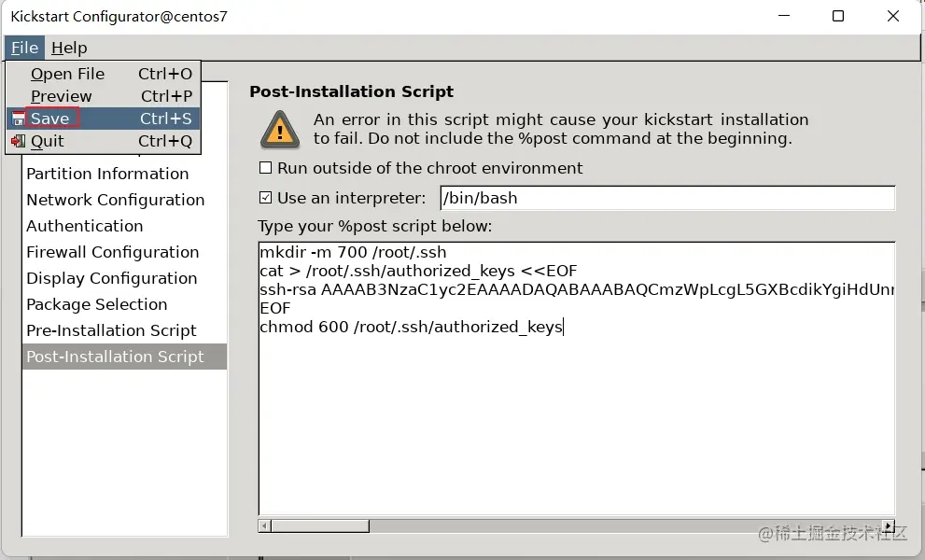Click the standalone 'EOF' script line

tap(275, 308)
